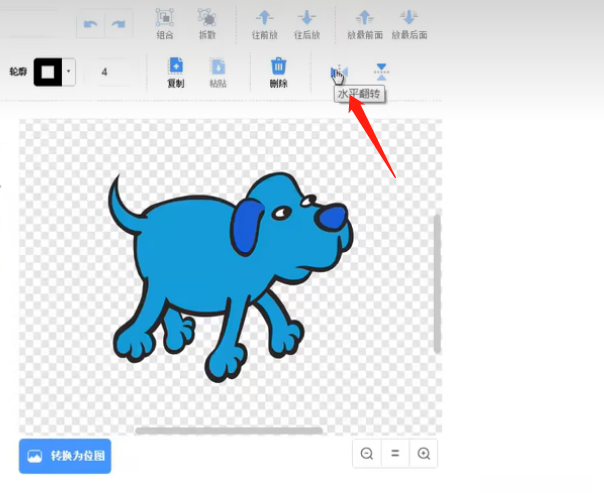Zoom out of the canvas
This screenshot has height=503, width=604.
[367, 453]
